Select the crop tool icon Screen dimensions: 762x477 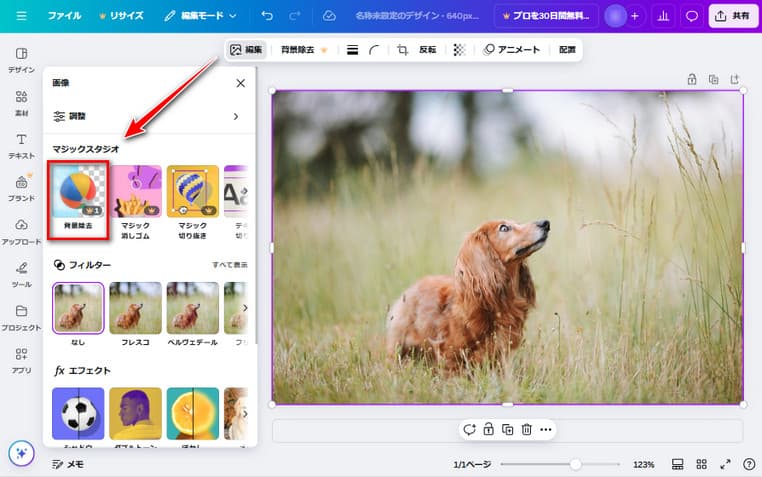[402, 50]
